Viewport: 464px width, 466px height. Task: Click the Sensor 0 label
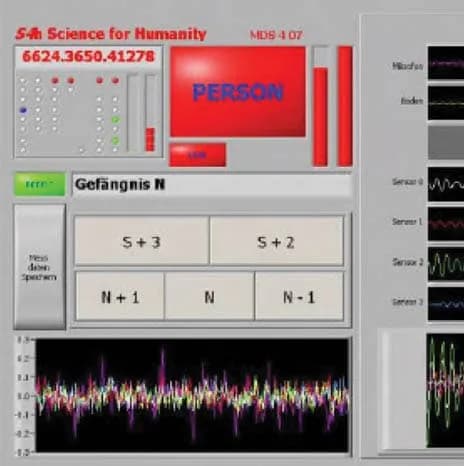[x=407, y=182]
